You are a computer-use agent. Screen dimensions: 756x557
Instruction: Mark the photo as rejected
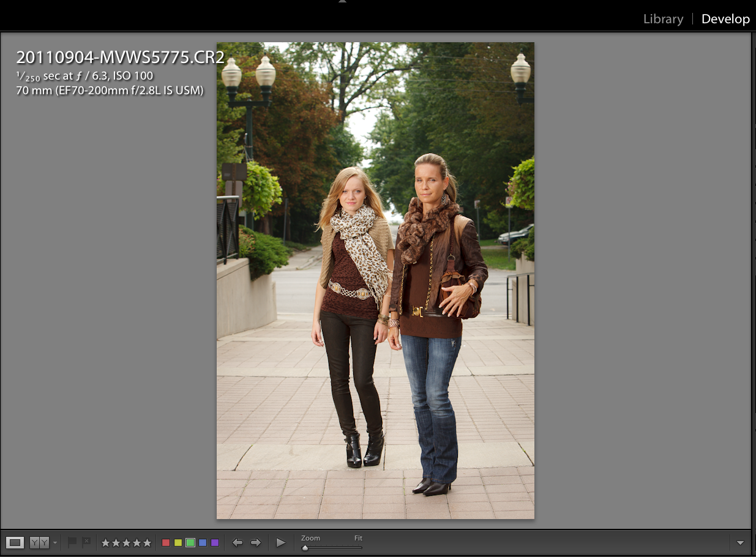coord(86,542)
